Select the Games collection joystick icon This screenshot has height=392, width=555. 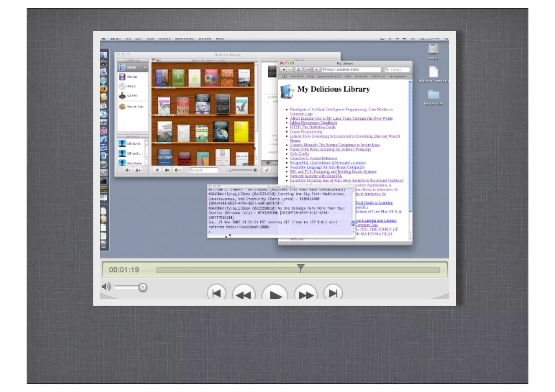(122, 95)
